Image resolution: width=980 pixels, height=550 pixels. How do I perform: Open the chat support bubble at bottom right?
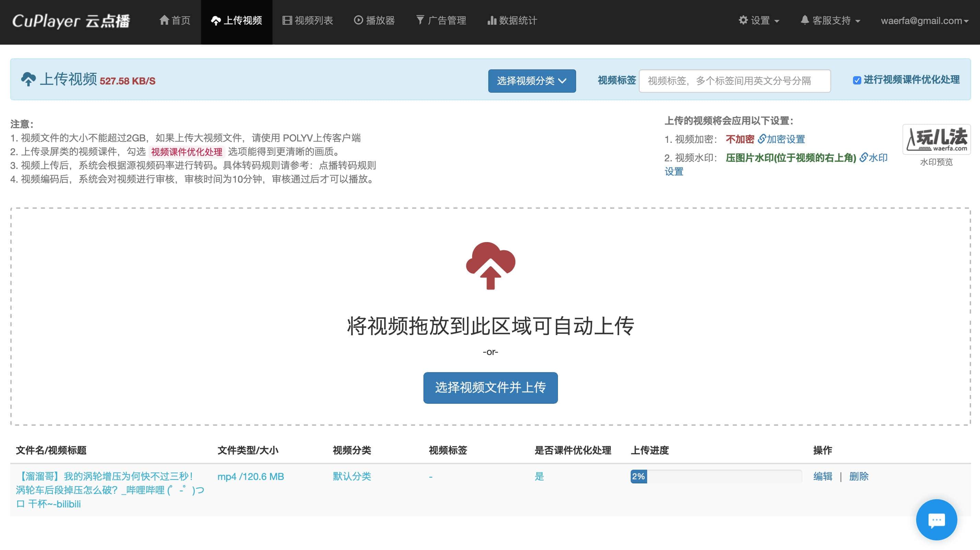pyautogui.click(x=937, y=520)
